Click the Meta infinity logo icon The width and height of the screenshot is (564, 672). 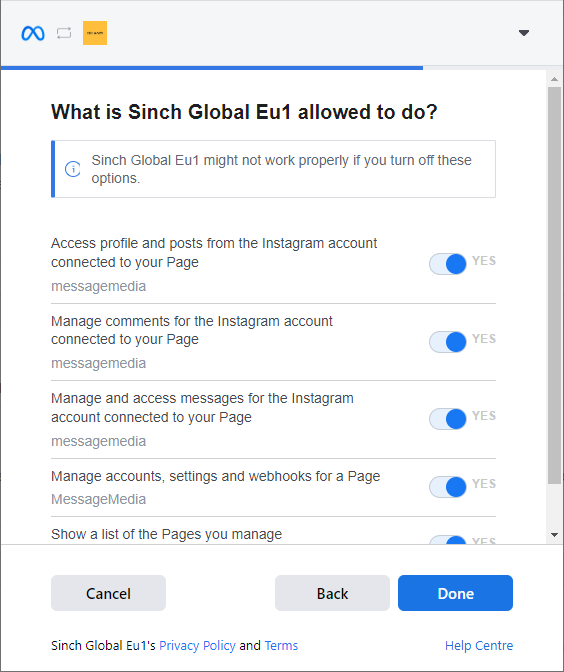click(x=33, y=33)
